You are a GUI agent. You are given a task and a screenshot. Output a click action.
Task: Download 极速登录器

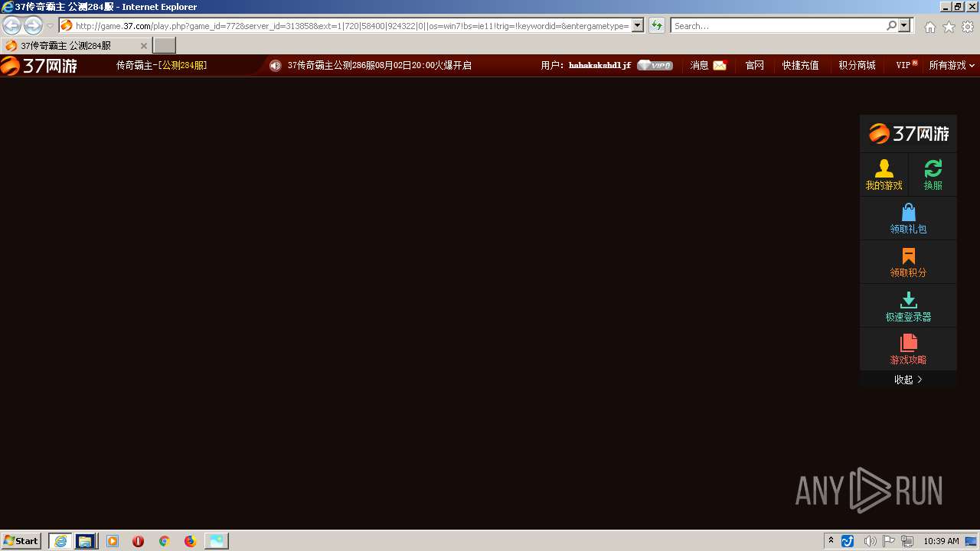pyautogui.click(x=908, y=306)
